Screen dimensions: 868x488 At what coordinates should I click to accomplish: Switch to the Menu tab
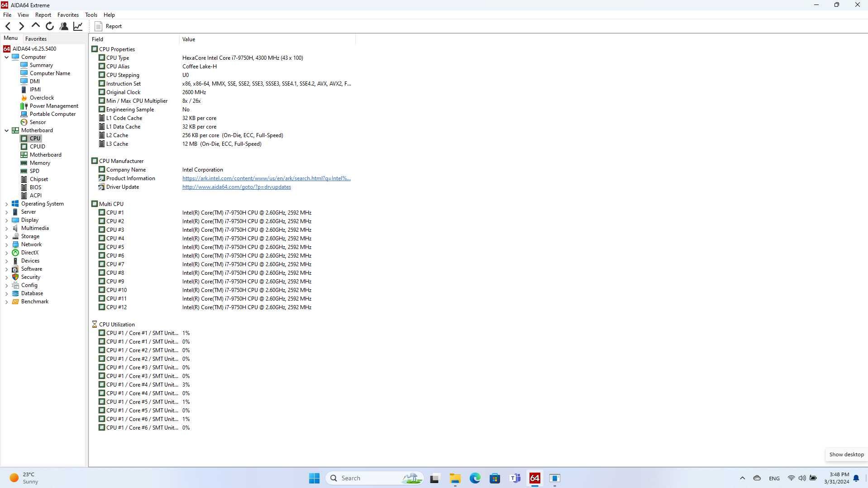coord(10,38)
